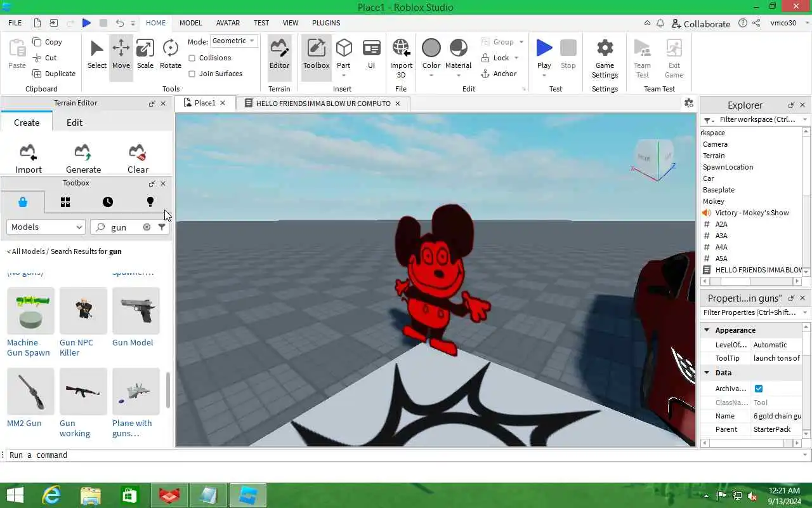Open the UI insert tool
Viewport: 812px width, 508px height.
(x=371, y=55)
